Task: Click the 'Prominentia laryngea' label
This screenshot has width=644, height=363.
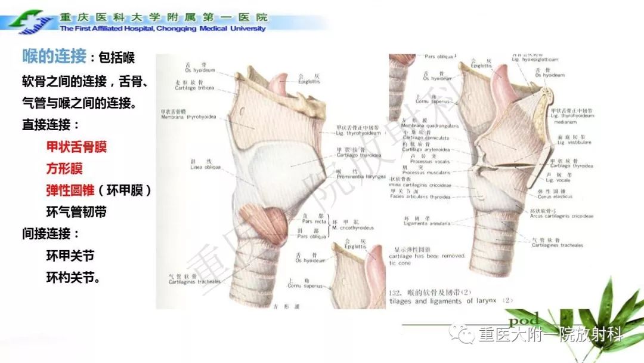Action: [361, 176]
